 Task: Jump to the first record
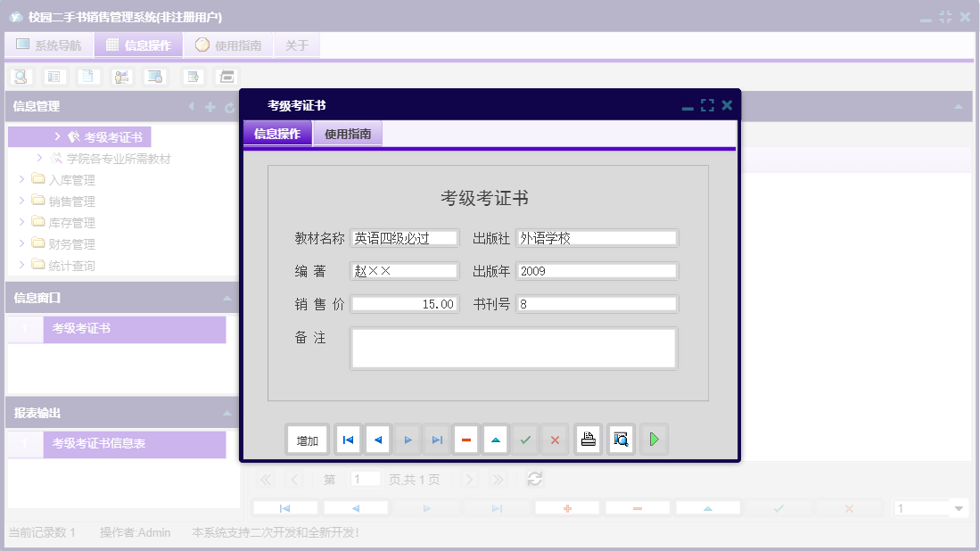[348, 439]
